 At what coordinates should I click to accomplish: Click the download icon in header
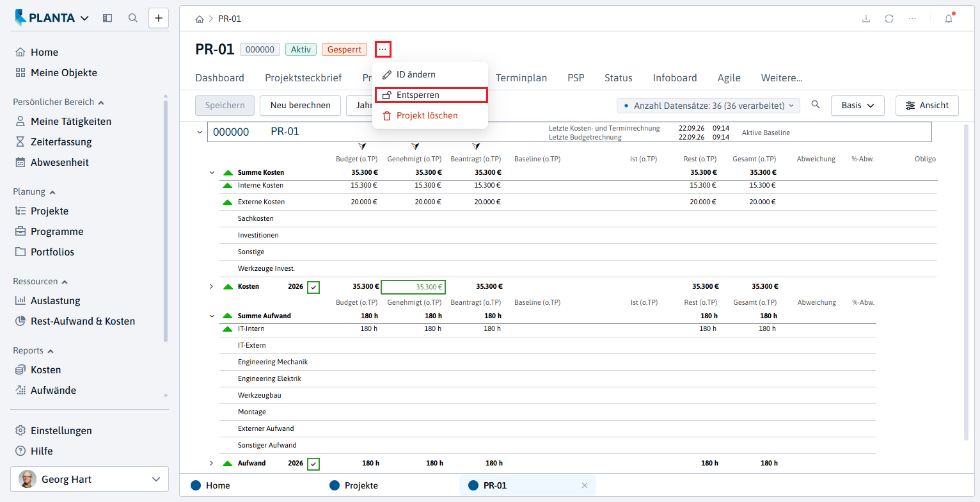(866, 19)
